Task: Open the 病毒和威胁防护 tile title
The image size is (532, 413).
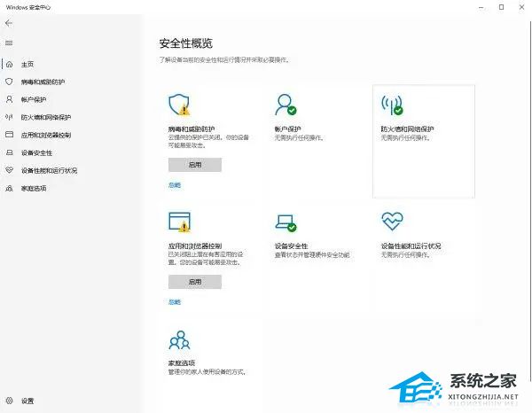Action: (x=192, y=129)
